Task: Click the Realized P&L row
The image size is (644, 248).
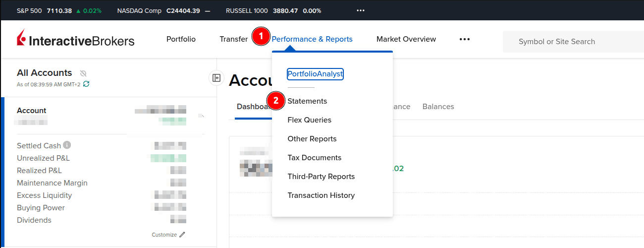Action: [x=102, y=171]
